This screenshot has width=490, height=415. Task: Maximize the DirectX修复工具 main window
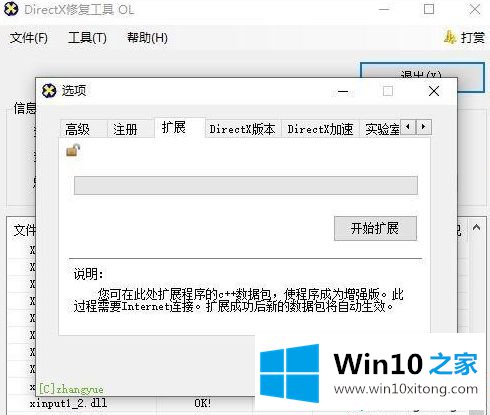[x=429, y=9]
